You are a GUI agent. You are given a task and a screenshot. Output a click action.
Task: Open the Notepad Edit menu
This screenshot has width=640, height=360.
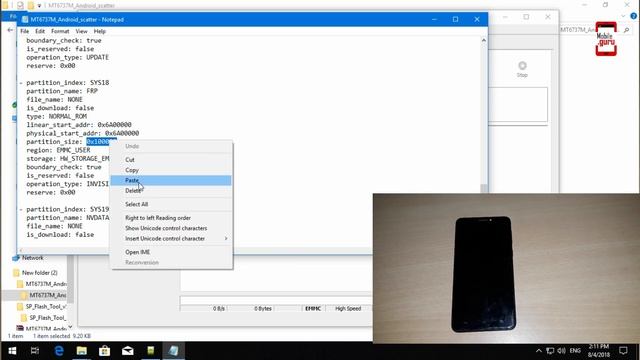click(40, 31)
